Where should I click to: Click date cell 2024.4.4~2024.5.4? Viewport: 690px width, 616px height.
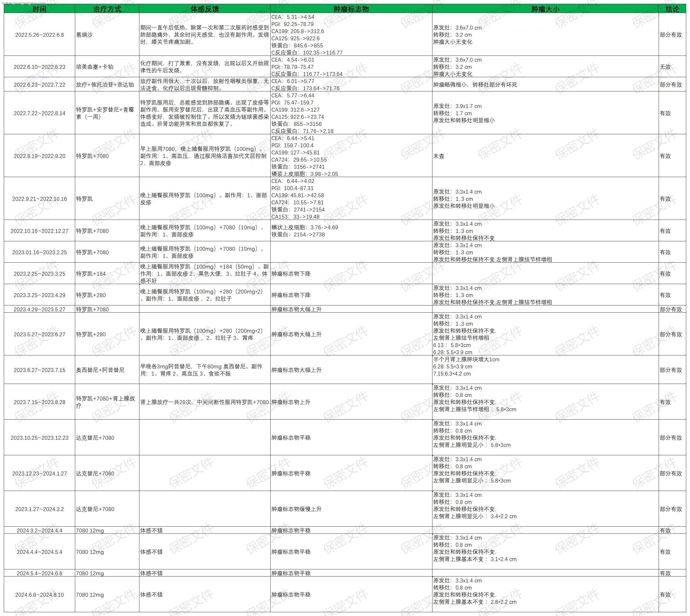39,552
